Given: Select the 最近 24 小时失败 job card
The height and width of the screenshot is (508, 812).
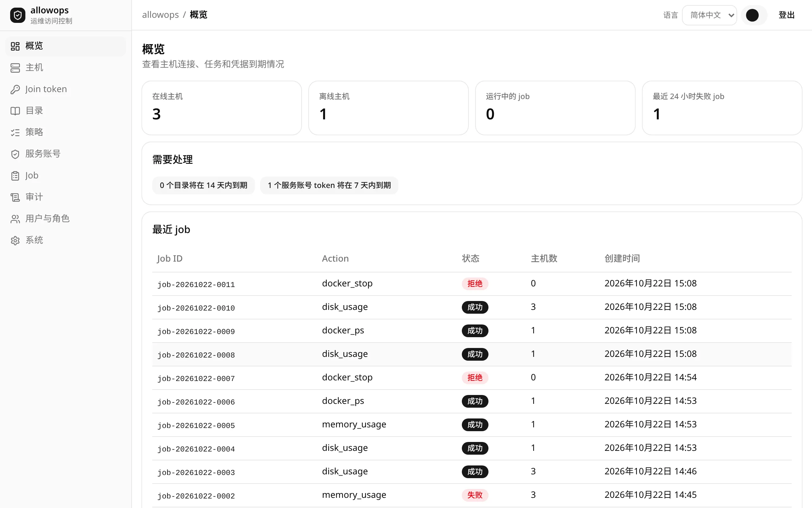Looking at the screenshot, I should point(722,108).
